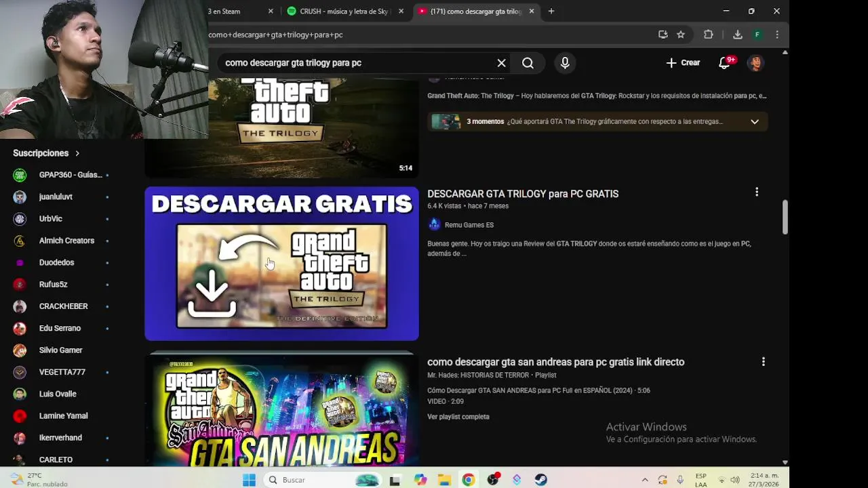Click the browser address bar URL

[x=275, y=35]
